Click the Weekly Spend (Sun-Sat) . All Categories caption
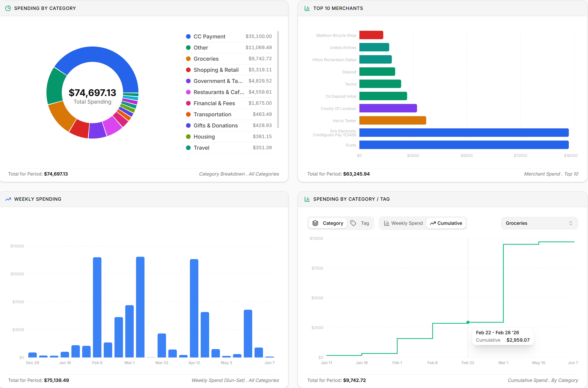Viewport: 588px width, 388px height. point(235,380)
